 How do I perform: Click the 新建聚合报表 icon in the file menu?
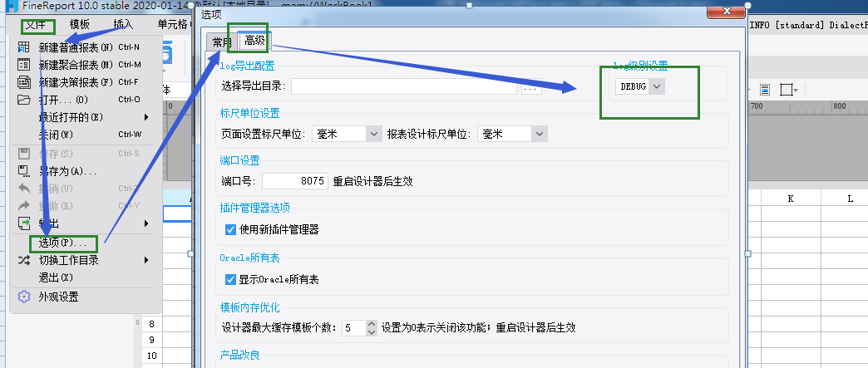[x=24, y=65]
